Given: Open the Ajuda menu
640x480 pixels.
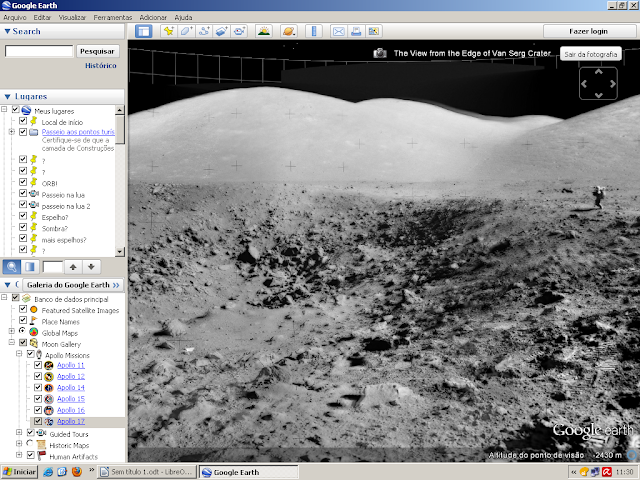Looking at the screenshot, I should [183, 18].
